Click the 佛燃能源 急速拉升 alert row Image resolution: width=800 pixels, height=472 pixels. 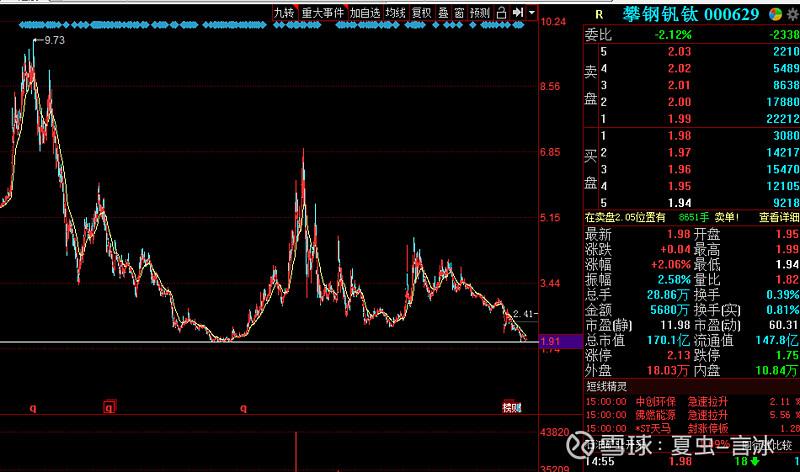692,415
